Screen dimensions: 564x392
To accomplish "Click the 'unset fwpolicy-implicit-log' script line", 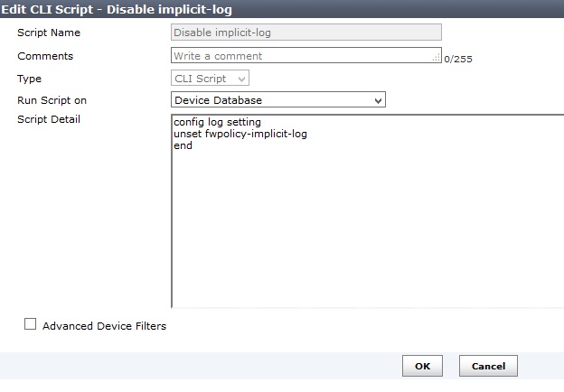I will pos(238,135).
